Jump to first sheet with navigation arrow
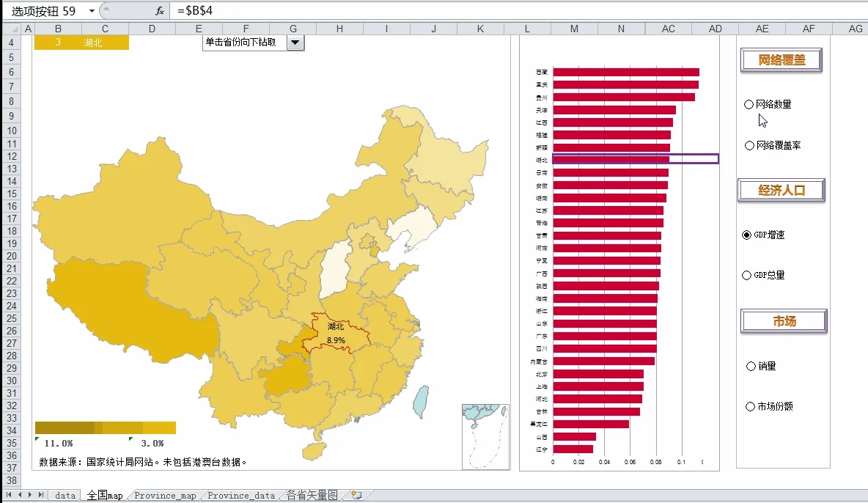 [x=9, y=495]
